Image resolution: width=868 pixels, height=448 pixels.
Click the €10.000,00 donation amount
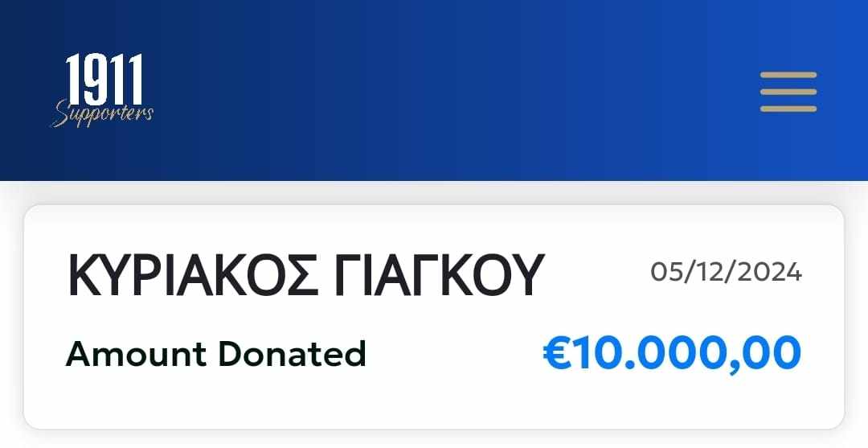click(x=672, y=353)
